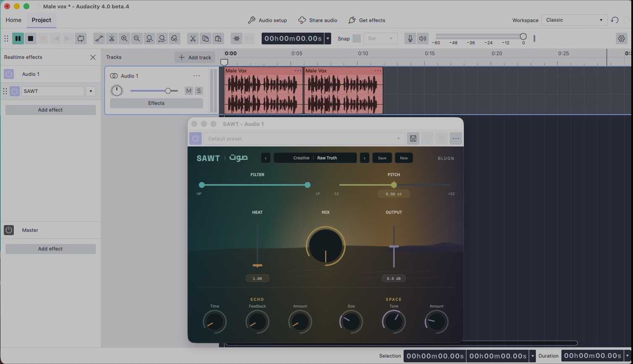This screenshot has width=633, height=364.
Task: Go to previous SAWT preset
Action: click(266, 158)
